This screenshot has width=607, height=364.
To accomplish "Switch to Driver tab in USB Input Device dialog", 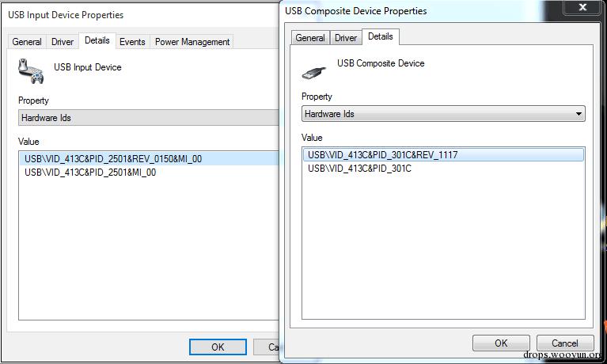I will (x=63, y=42).
